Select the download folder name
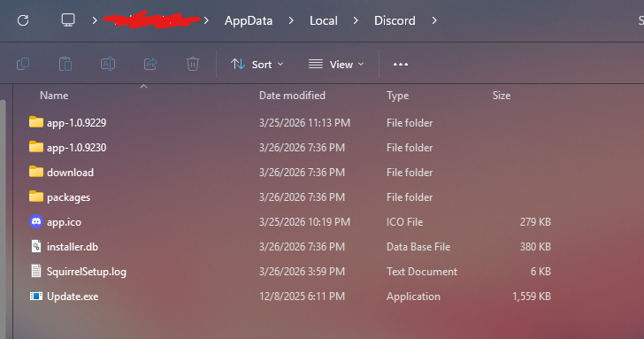This screenshot has height=339, width=644. tap(70, 173)
